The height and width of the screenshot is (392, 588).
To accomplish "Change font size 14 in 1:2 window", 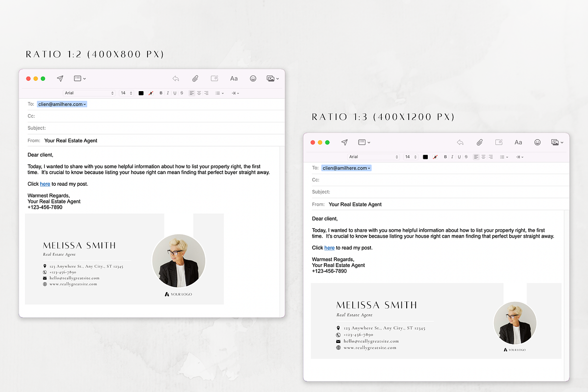I will point(126,93).
